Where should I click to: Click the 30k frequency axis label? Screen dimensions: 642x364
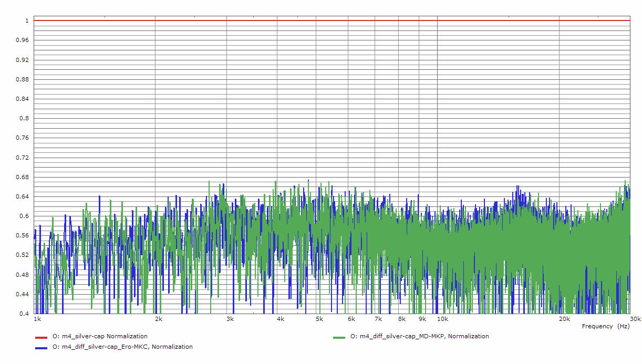pyautogui.click(x=635, y=319)
